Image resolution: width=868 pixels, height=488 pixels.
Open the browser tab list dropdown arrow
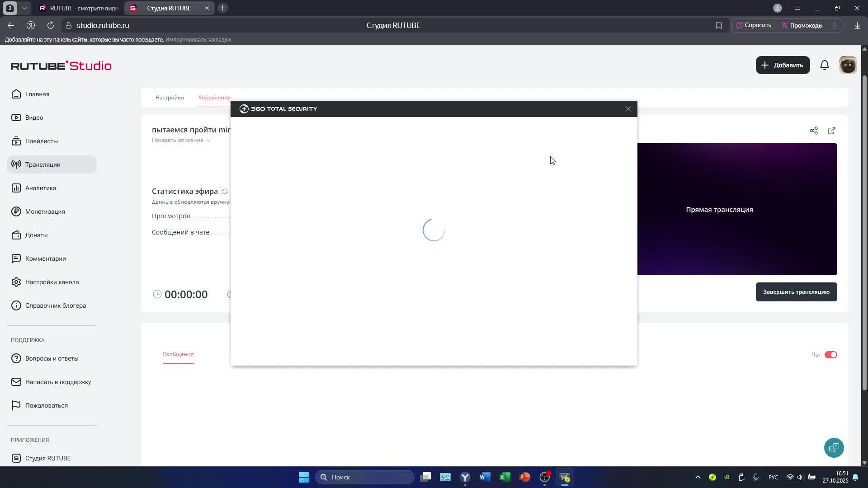pyautogui.click(x=25, y=8)
